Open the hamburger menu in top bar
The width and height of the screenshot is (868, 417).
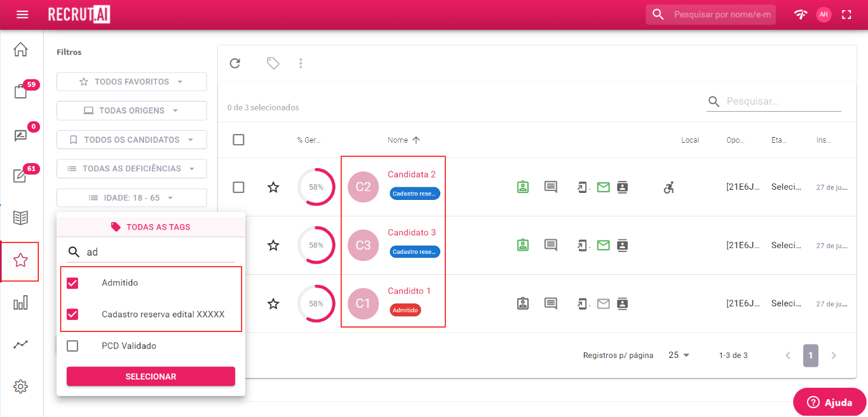pos(22,15)
